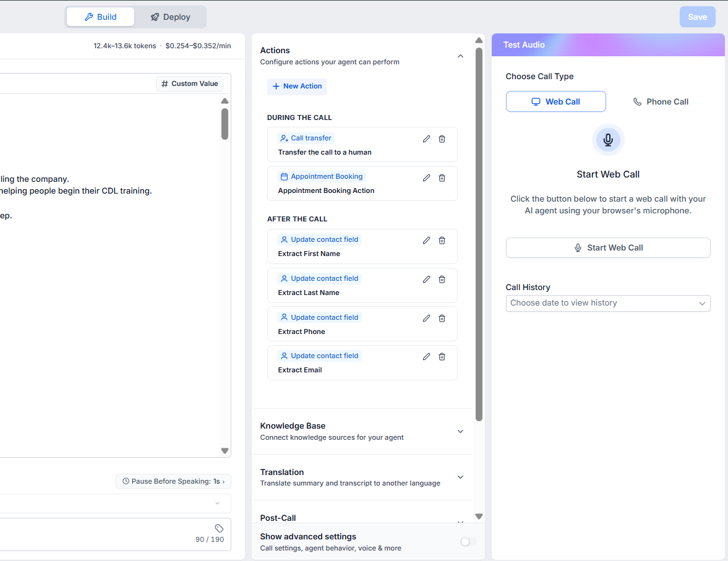Open Pause Before Speaking setting
Screen dimensions: 728x561
[173, 481]
